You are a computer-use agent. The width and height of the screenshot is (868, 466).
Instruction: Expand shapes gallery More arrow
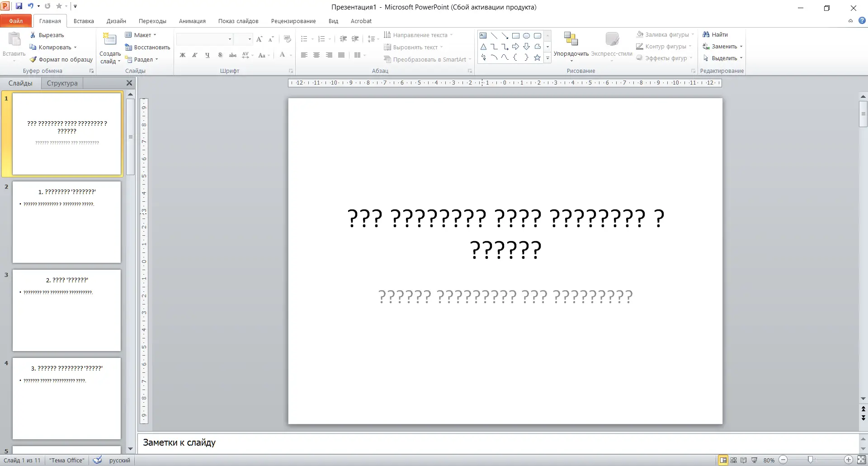(547, 58)
